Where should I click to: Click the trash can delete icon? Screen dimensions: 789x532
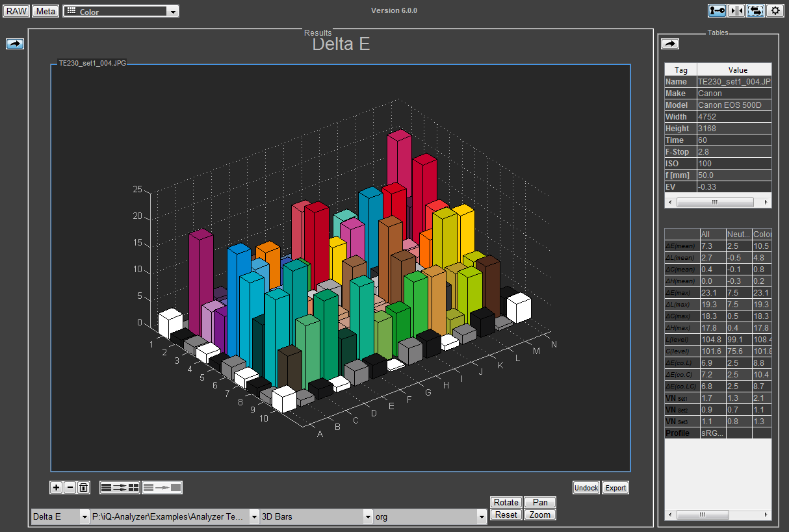(83, 487)
